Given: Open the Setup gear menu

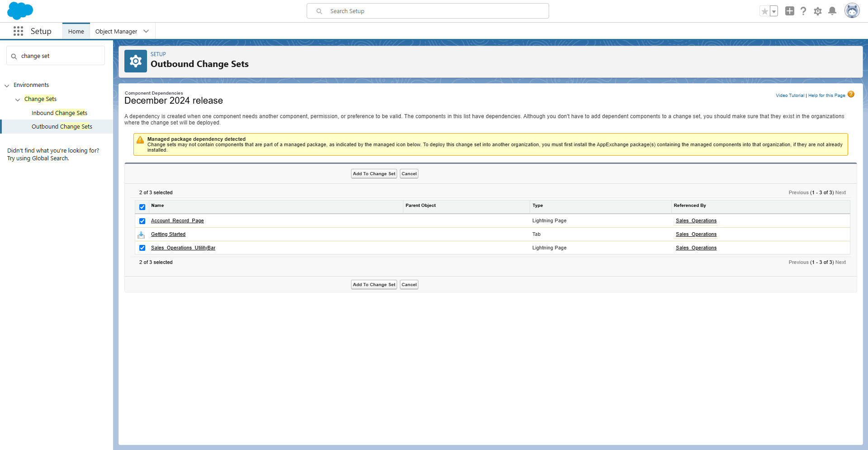Looking at the screenshot, I should 817,11.
